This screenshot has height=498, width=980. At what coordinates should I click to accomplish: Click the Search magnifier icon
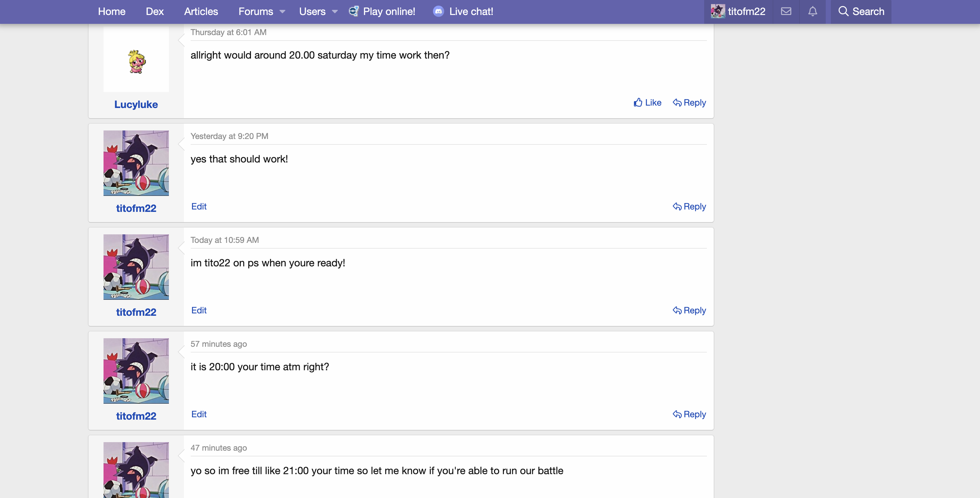[x=843, y=12]
